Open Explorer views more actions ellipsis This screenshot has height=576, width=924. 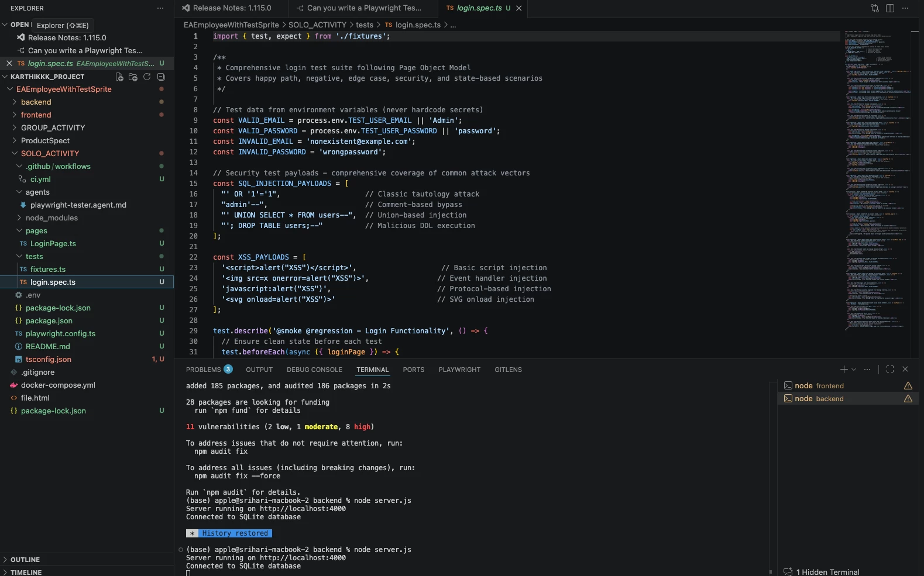160,8
